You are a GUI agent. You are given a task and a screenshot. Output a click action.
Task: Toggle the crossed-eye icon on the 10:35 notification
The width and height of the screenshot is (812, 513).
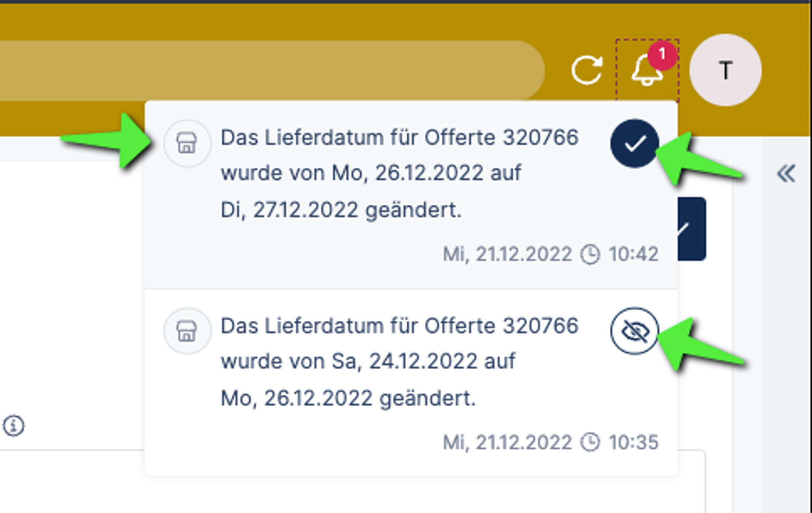634,331
